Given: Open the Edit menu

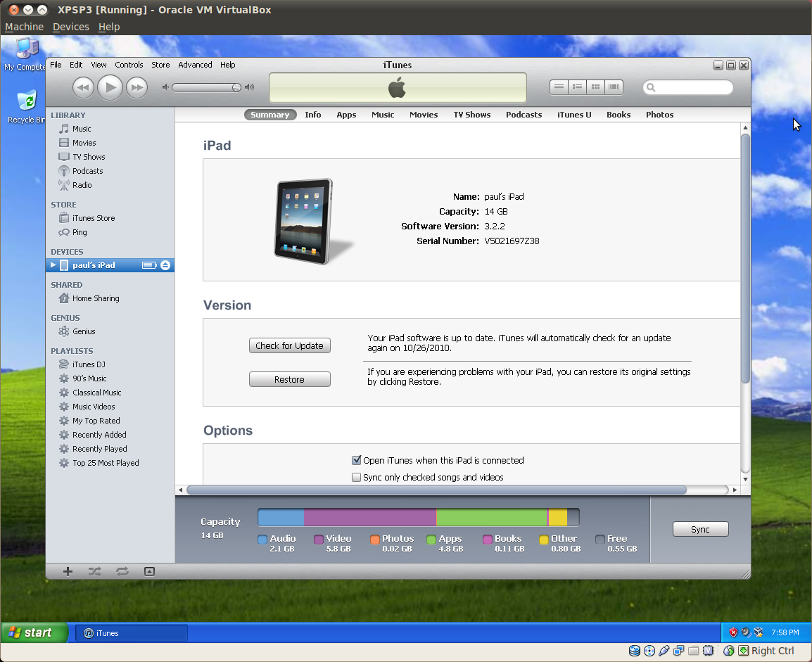Looking at the screenshot, I should click(x=76, y=65).
